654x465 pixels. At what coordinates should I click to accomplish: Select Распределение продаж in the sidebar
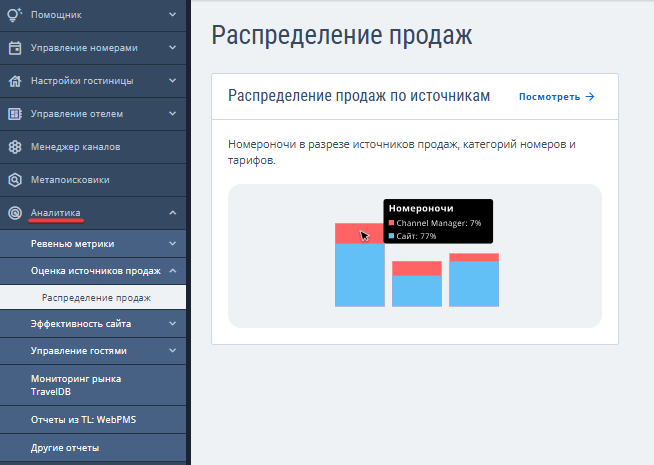tap(96, 297)
